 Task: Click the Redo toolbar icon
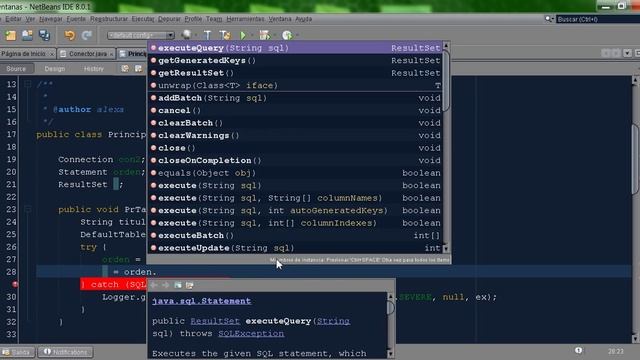click(87, 36)
